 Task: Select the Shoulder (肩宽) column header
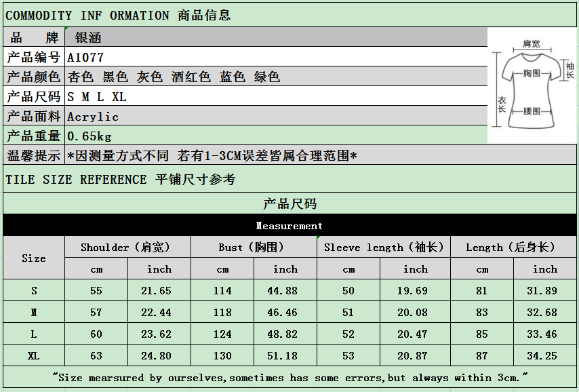click(x=127, y=248)
